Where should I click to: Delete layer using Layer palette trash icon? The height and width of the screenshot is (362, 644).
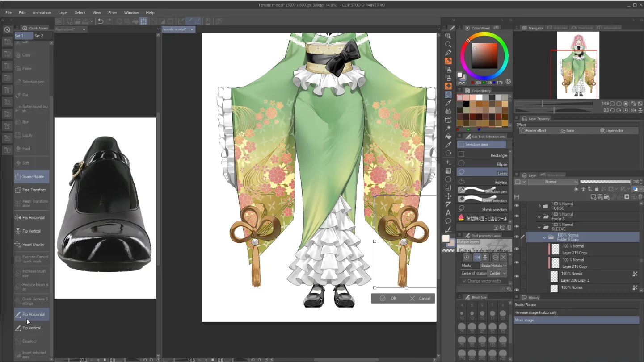click(x=640, y=197)
